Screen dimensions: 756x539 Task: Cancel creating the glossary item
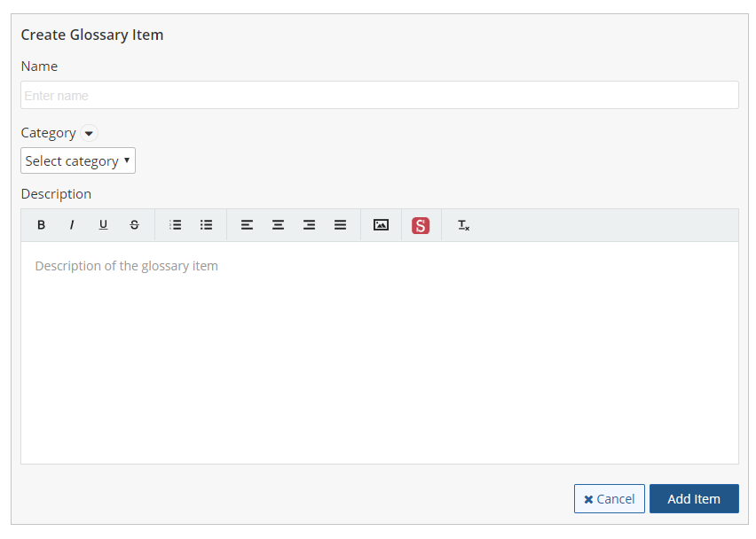(610, 498)
